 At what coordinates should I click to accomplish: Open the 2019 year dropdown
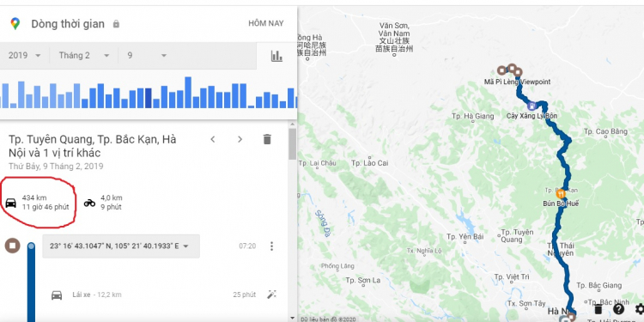tap(25, 56)
